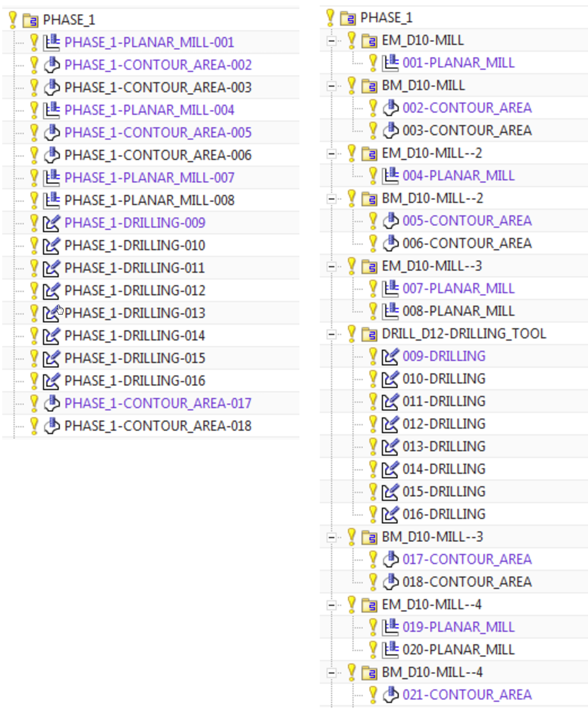Select operation PHASE_1-DRILLING-013
The height and width of the screenshot is (716, 588).
[135, 313]
